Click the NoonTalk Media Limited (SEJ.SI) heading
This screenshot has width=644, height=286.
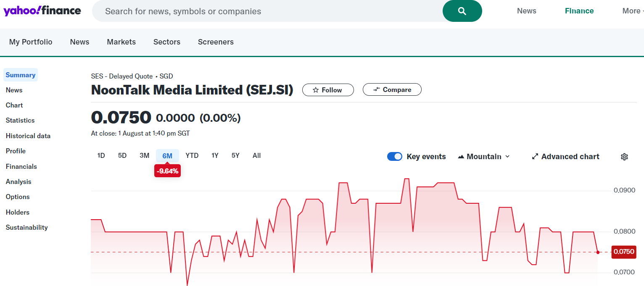[x=192, y=90]
